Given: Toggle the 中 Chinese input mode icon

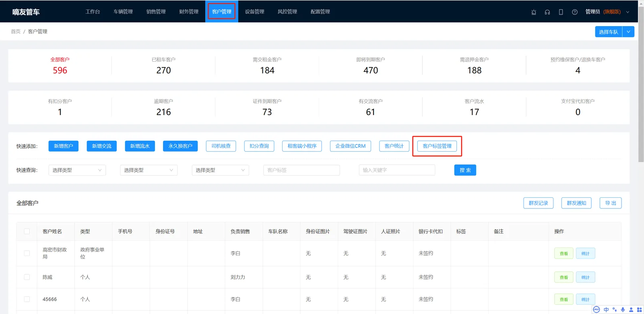Looking at the screenshot, I should coord(606,310).
